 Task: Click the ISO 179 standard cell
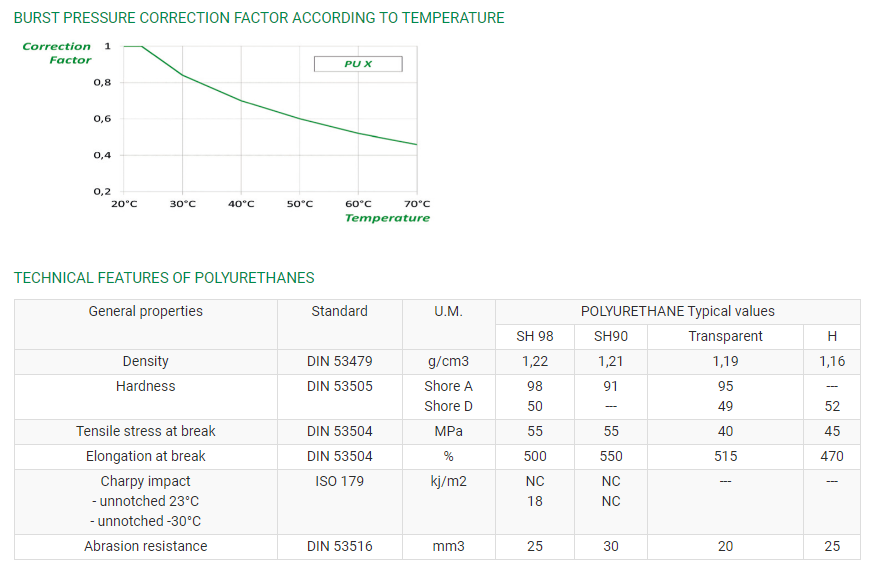[x=339, y=481]
